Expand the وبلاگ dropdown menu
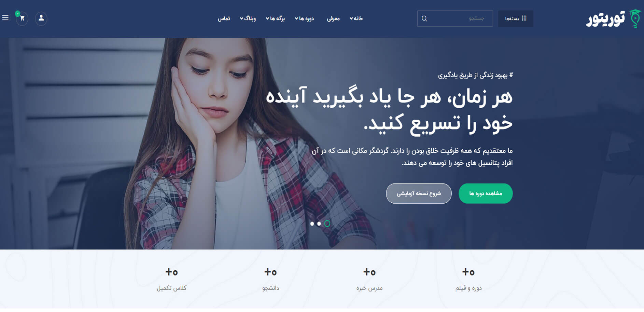The image size is (644, 312). pos(248,18)
